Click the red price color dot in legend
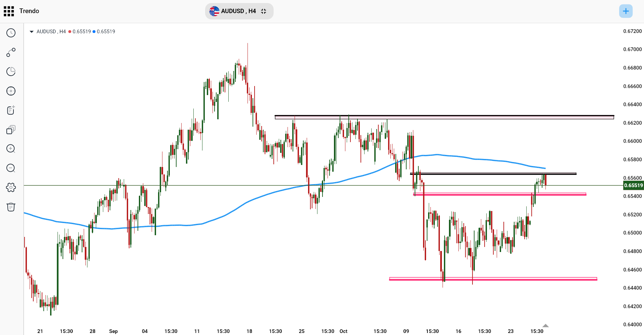644x335 pixels. tap(70, 31)
